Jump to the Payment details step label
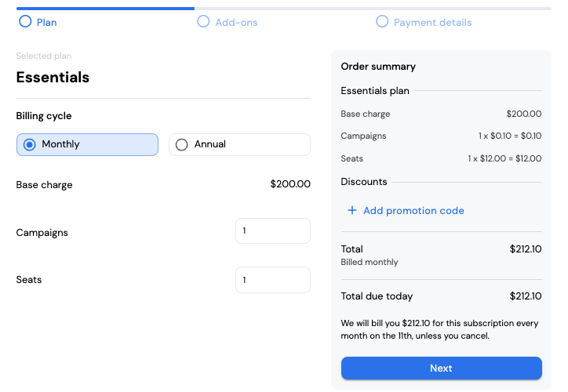The height and width of the screenshot is (392, 568). tap(432, 23)
